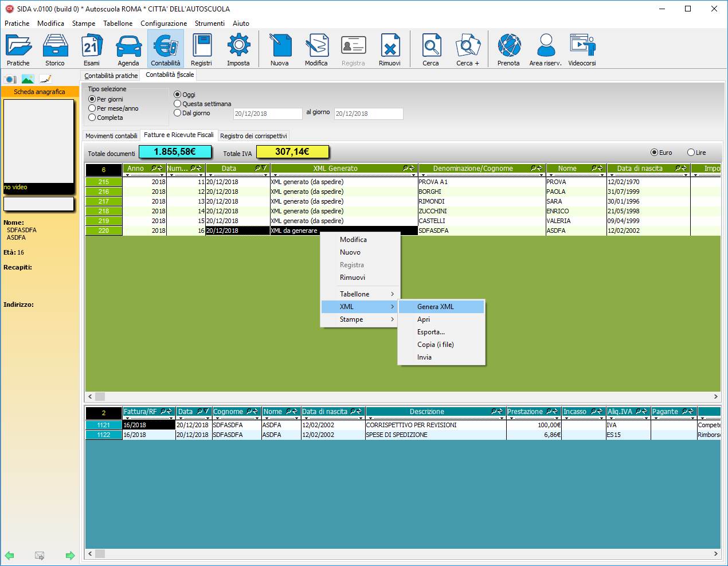The height and width of the screenshot is (566, 728).
Task: Click the Esami calendar icon
Action: tap(92, 46)
